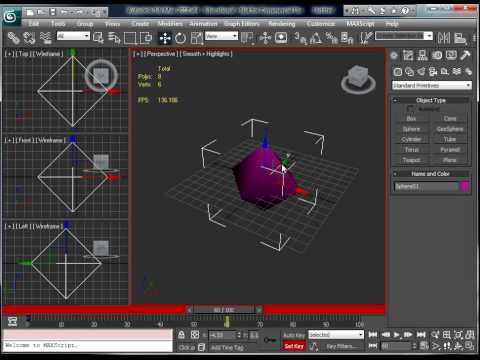Click the 3ds Max application logo button

(11, 16)
